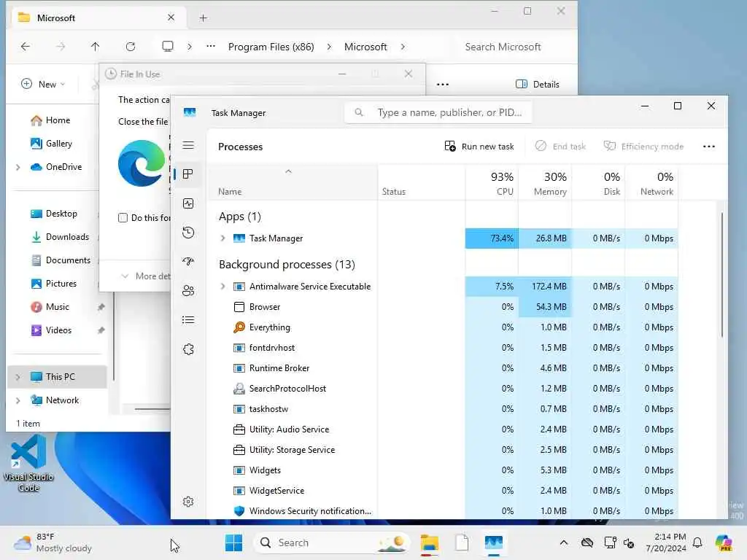Open File Explorer from the taskbar
This screenshot has width=747, height=560.
[429, 542]
